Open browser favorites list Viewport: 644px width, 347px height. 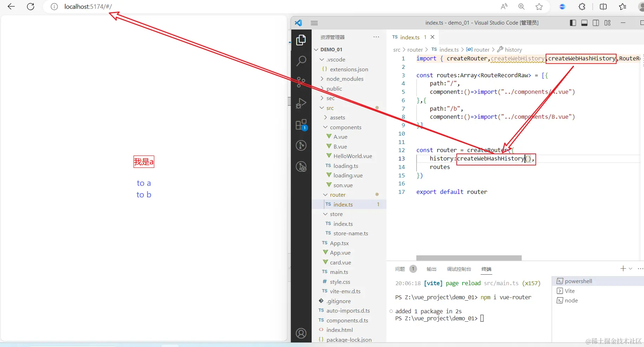(623, 6)
